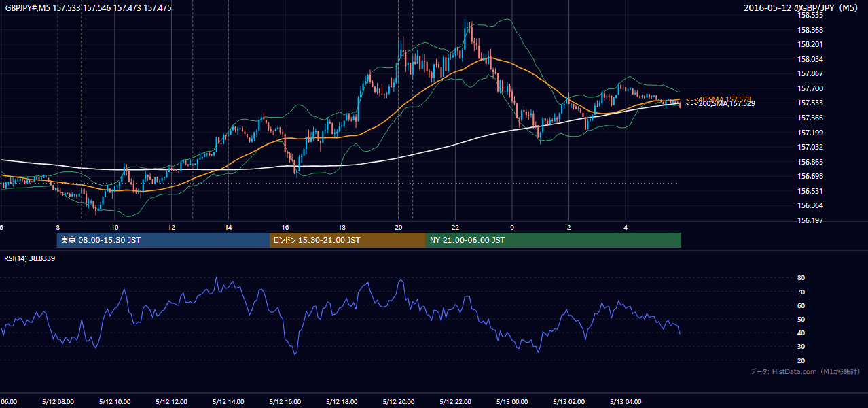This screenshot has width=868, height=408.
Task: Click price axis label 158.201
Action: tap(810, 44)
